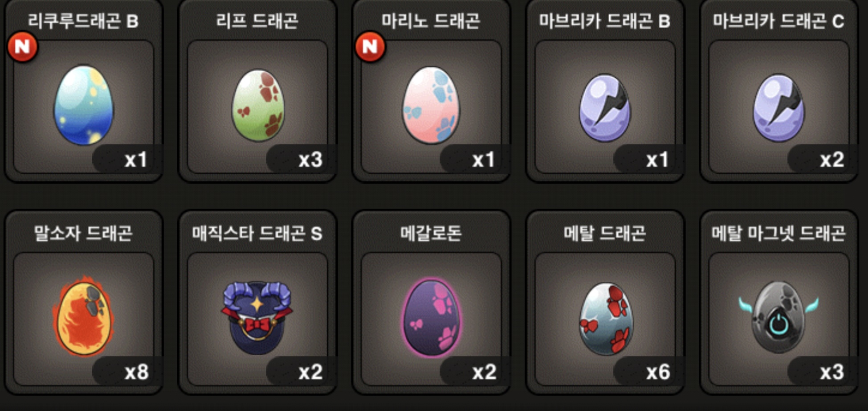Pick the 마브리카 드래곤 C purple egg
Viewport: 868px width, 411px height.
click(x=778, y=108)
